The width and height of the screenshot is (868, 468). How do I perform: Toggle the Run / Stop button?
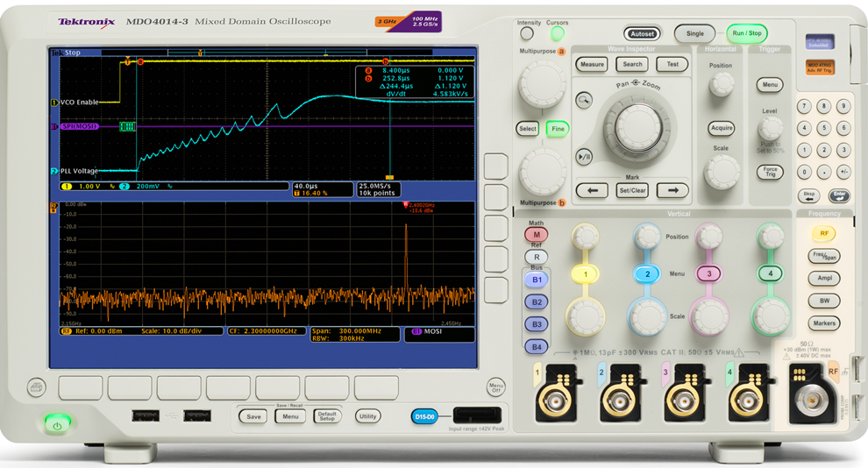[747, 33]
